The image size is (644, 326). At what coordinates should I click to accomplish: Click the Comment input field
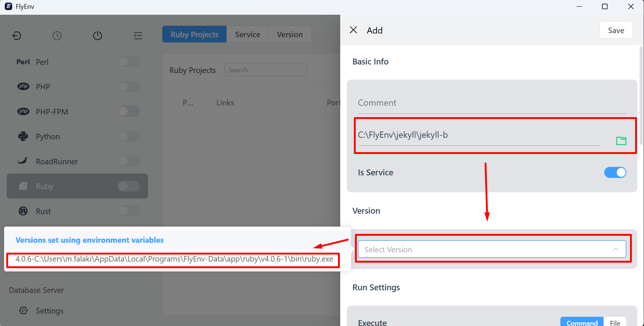pyautogui.click(x=492, y=103)
